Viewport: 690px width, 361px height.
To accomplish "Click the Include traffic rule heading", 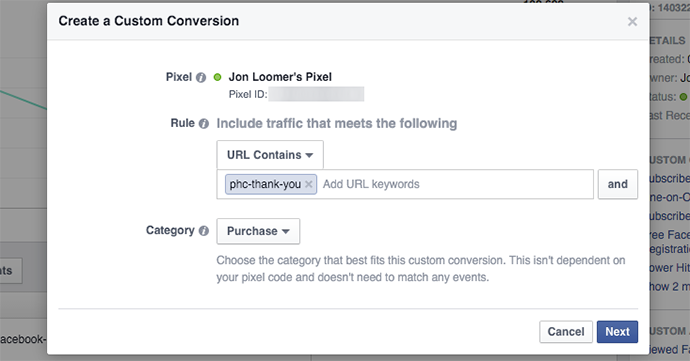I will tap(337, 124).
